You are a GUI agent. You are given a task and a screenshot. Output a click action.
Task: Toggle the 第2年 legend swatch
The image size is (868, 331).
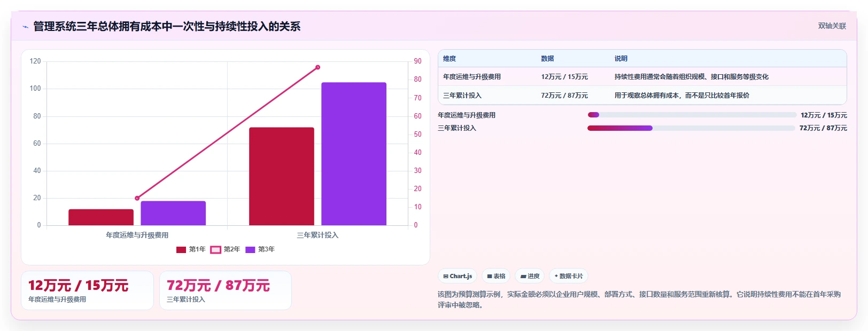[x=215, y=249]
